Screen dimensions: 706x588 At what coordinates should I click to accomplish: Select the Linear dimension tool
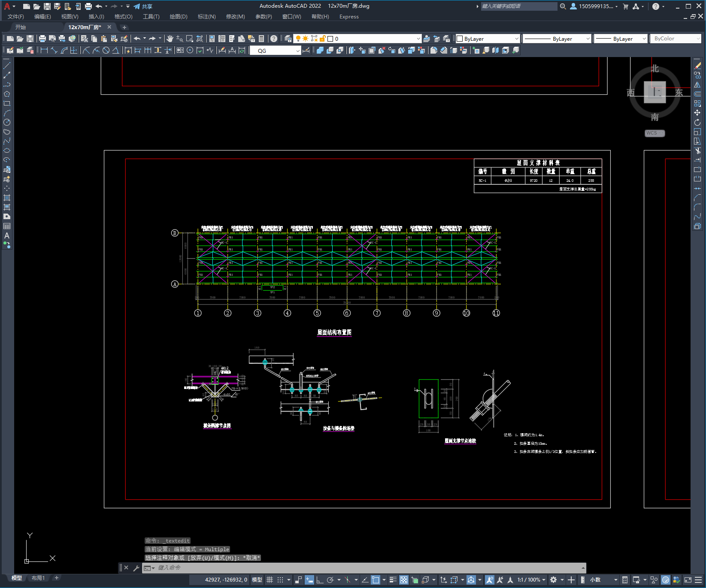tap(44, 50)
